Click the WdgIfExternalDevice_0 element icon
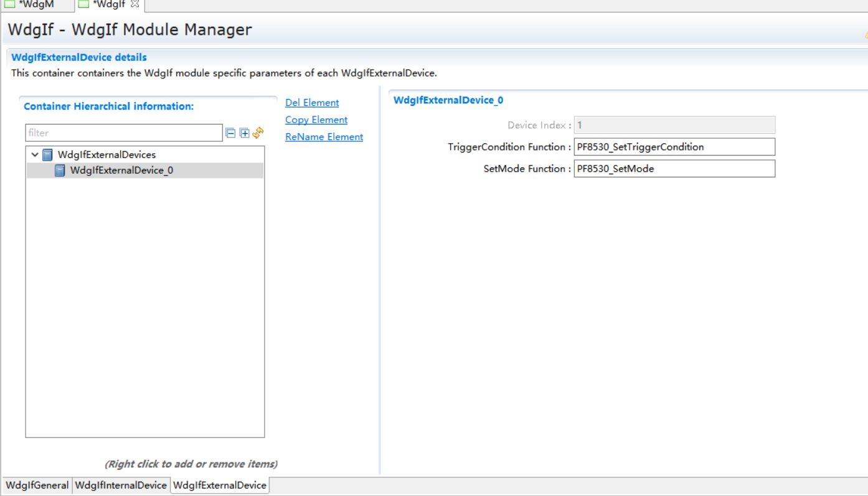The height and width of the screenshot is (496, 868). click(x=60, y=171)
